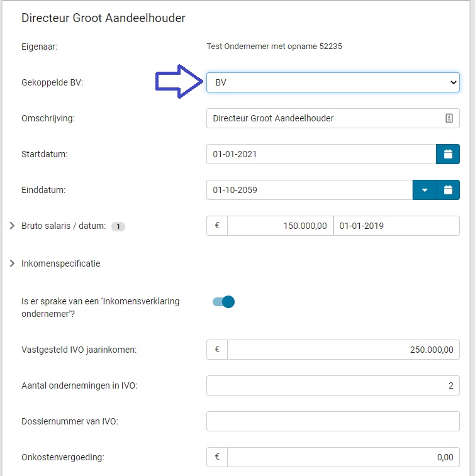Image resolution: width=475 pixels, height=476 pixels.
Task: Click the autofill icon in Omschrijving field
Action: pos(449,118)
